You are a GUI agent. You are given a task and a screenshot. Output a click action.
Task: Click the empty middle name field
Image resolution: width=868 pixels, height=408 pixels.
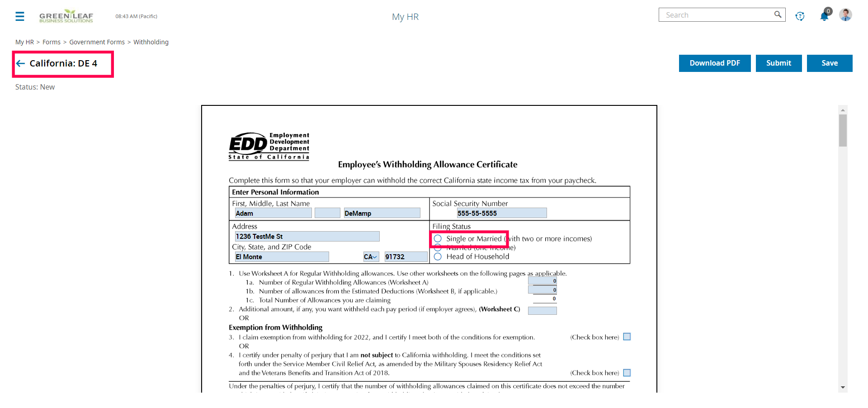[327, 213]
